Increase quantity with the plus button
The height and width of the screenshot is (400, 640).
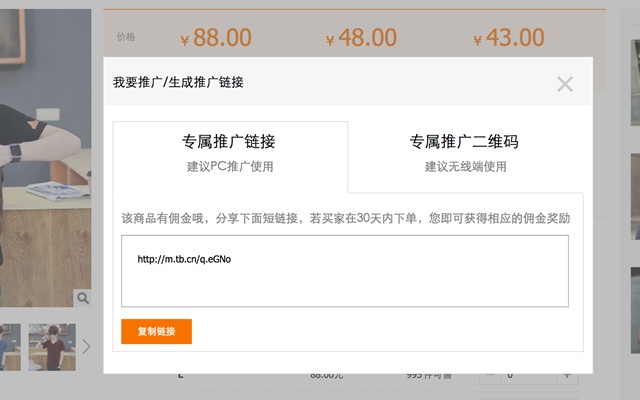pyautogui.click(x=568, y=376)
